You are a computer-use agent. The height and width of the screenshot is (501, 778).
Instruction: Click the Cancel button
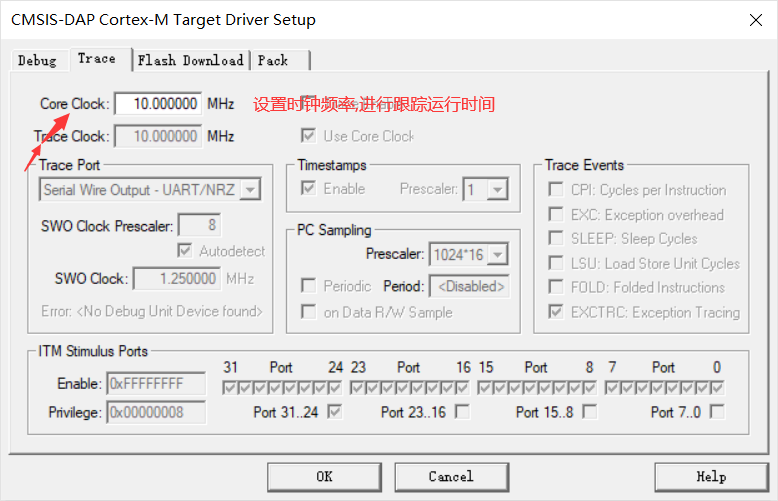pos(452,477)
